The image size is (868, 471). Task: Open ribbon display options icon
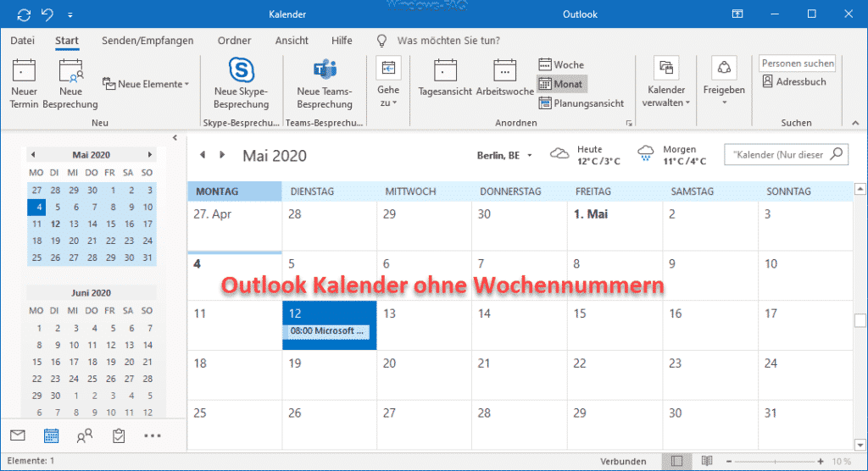point(737,14)
